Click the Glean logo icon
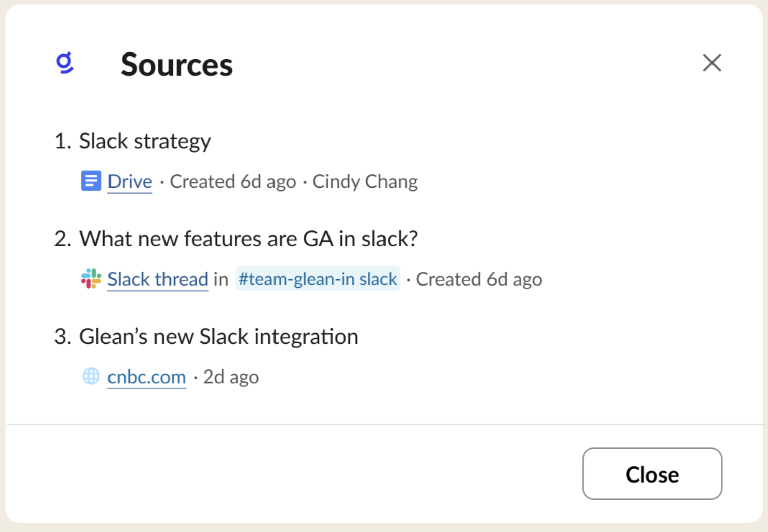Screen dimensions: 768x532 (x=65, y=63)
